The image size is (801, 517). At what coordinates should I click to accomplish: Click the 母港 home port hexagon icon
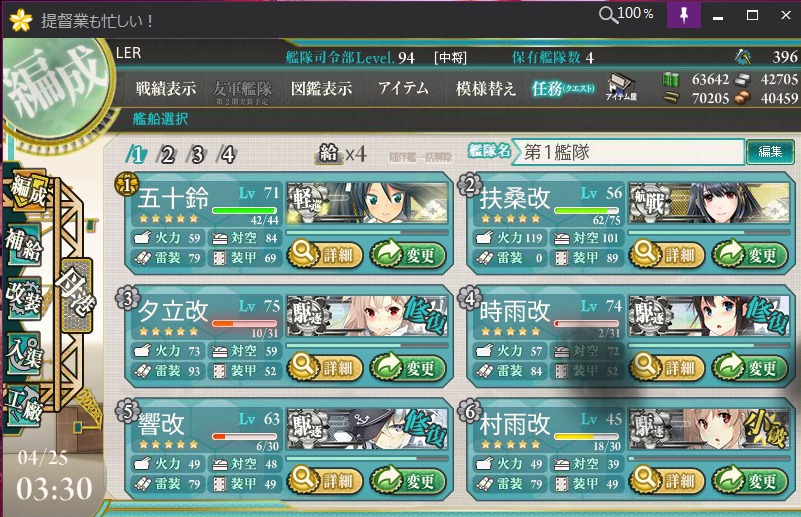pyautogui.click(x=76, y=296)
